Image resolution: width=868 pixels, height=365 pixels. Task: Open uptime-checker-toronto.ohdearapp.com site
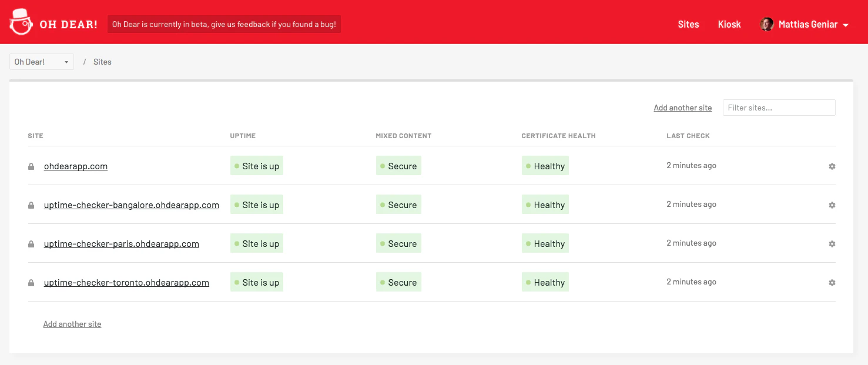pyautogui.click(x=126, y=283)
